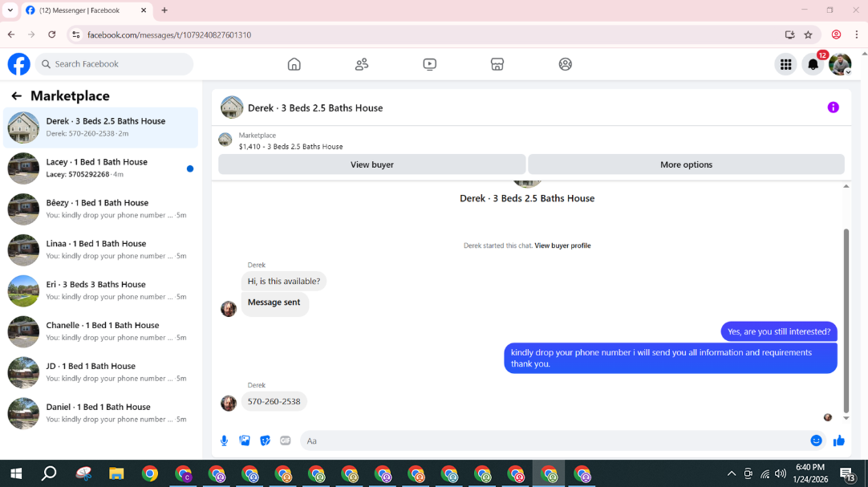Click Derek's avatar beside 570-260-2538 message
868x487 pixels.
point(229,403)
